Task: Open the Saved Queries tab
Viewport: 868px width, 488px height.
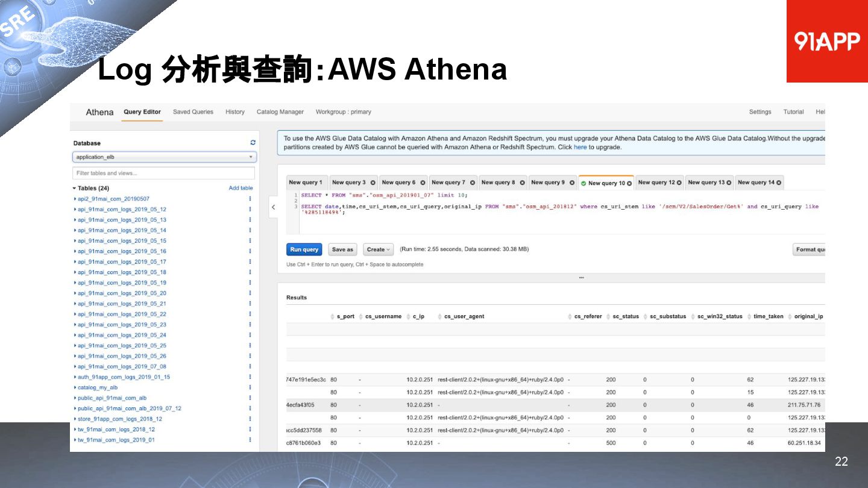Action: tap(193, 112)
